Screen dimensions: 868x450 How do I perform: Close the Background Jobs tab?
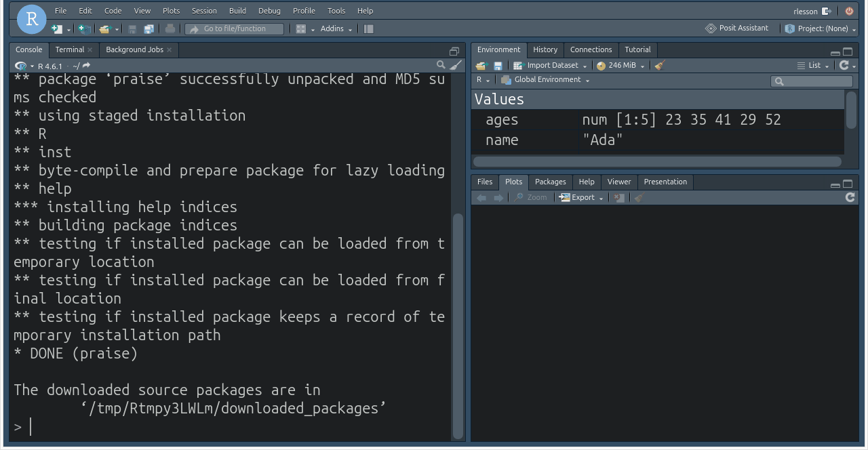coord(170,50)
